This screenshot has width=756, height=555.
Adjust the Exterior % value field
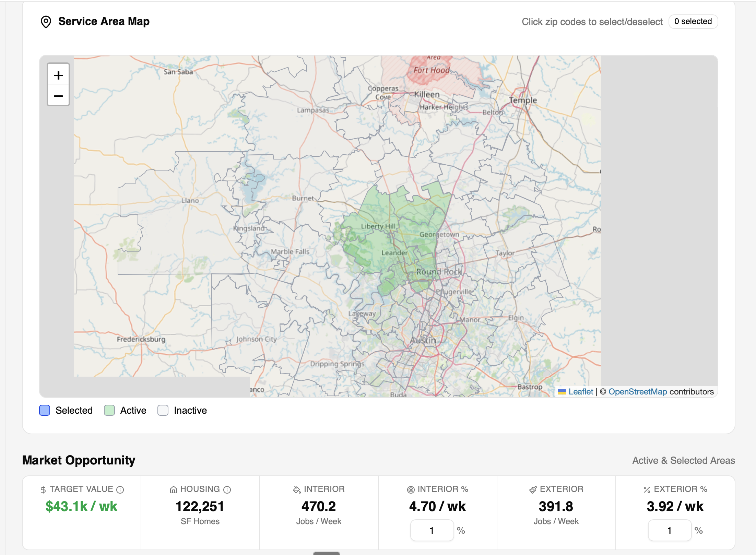670,530
